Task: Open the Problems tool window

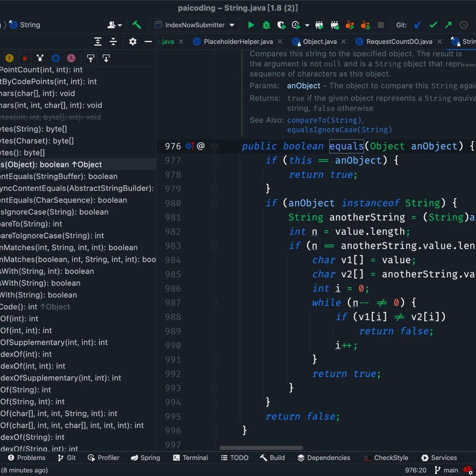Action: click(x=26, y=458)
